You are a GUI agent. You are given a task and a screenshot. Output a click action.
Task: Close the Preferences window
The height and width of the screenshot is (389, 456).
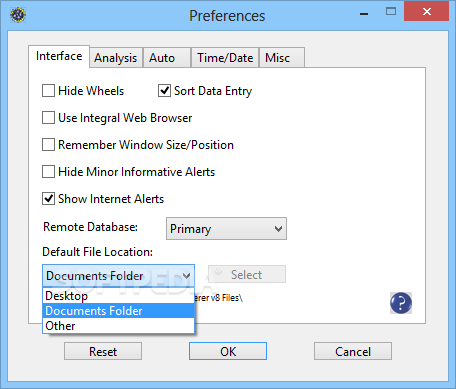point(426,12)
